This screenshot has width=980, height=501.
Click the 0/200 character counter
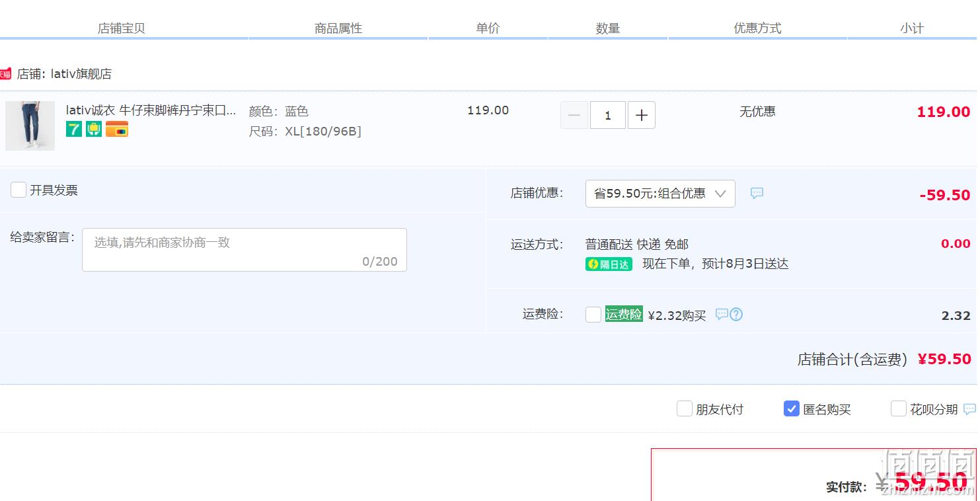[x=380, y=262]
